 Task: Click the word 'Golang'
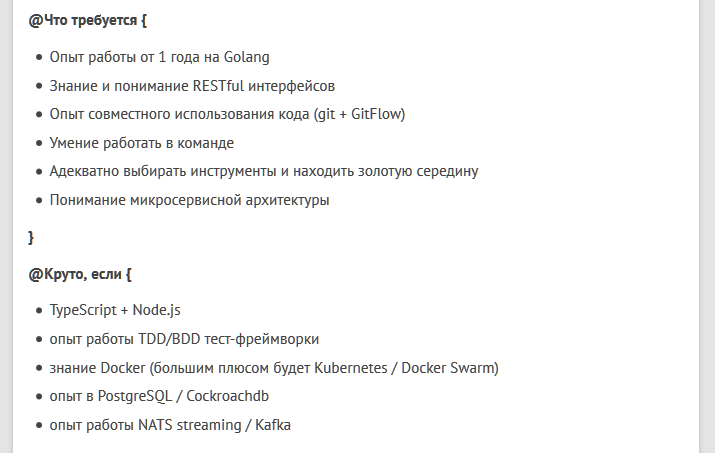[246, 57]
